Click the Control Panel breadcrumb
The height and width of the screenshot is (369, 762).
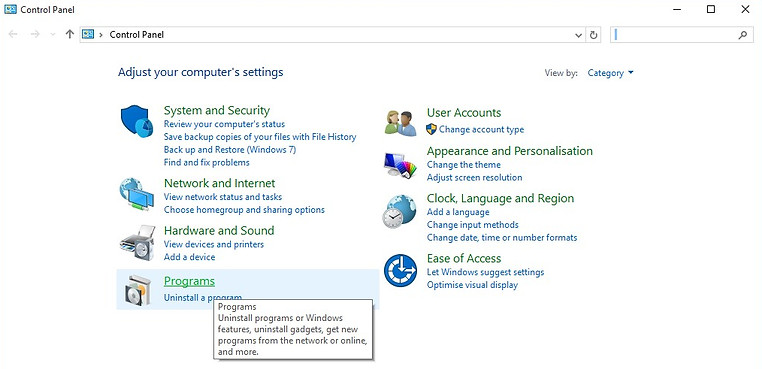coord(137,35)
